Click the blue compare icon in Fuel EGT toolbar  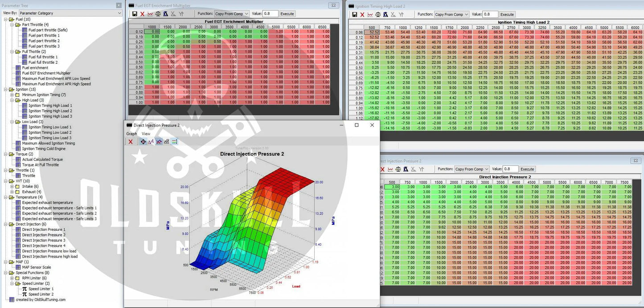coord(165,14)
